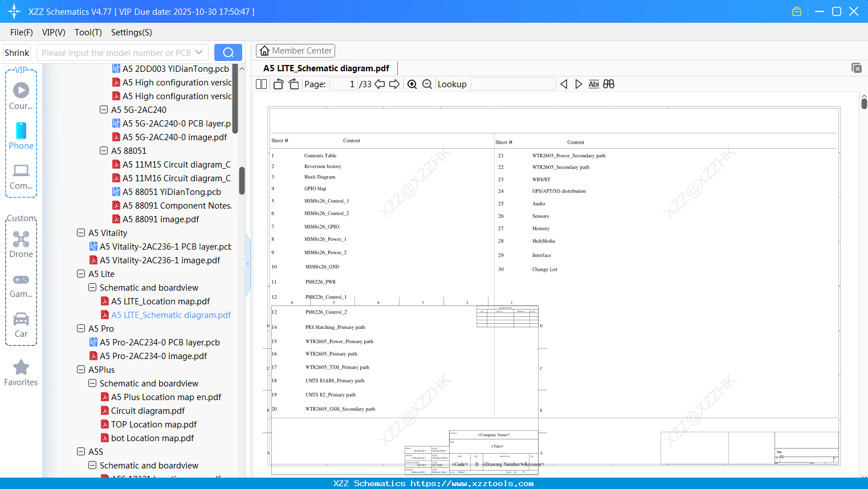The image size is (868, 489).
Task: Open Circuit diagram.pdf under A5Plus
Action: [142, 411]
